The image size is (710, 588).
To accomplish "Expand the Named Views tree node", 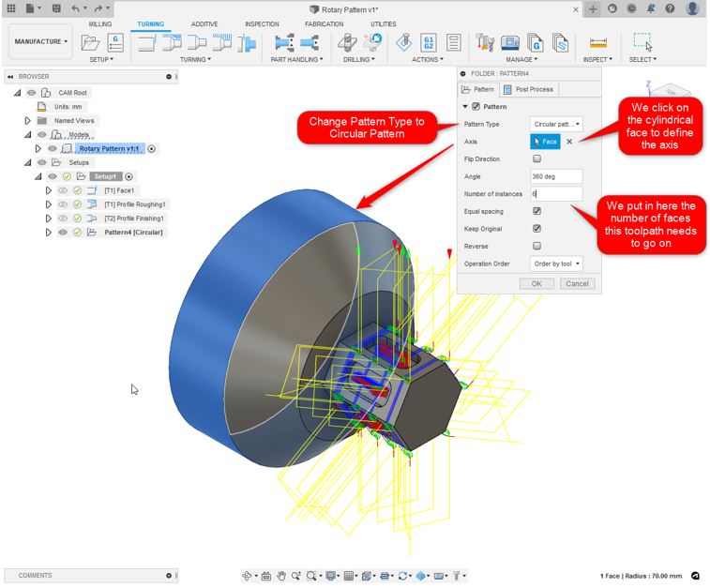I will click(28, 120).
